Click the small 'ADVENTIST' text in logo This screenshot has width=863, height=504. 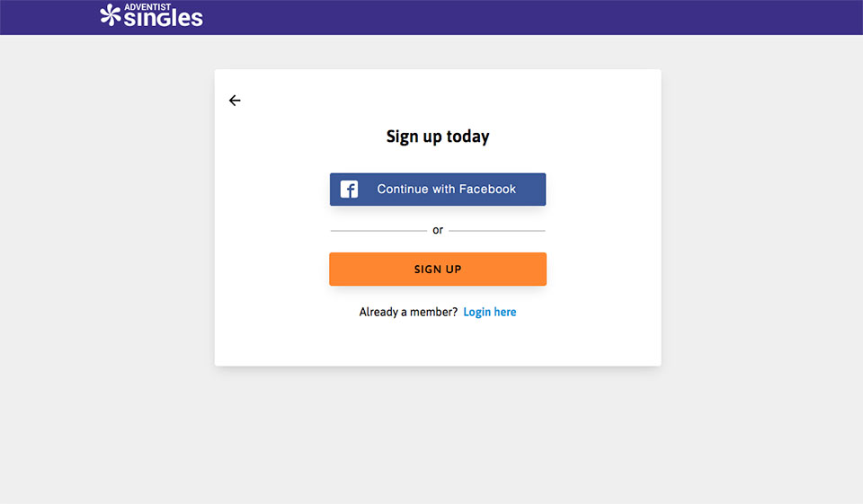(x=147, y=6)
